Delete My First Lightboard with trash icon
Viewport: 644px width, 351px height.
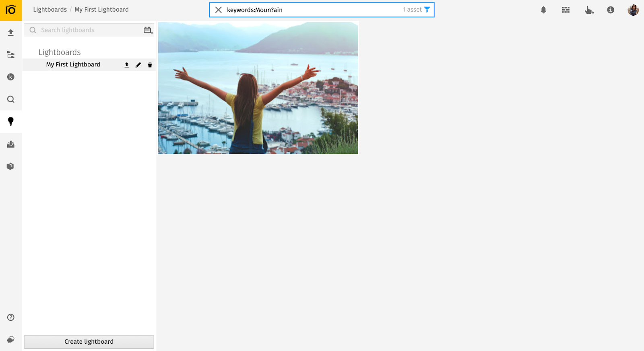(150, 65)
